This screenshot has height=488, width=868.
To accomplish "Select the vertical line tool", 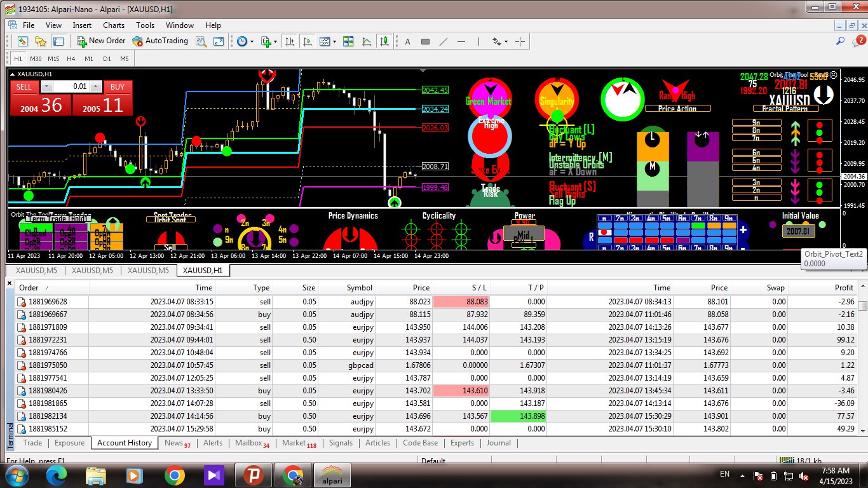I will (478, 42).
